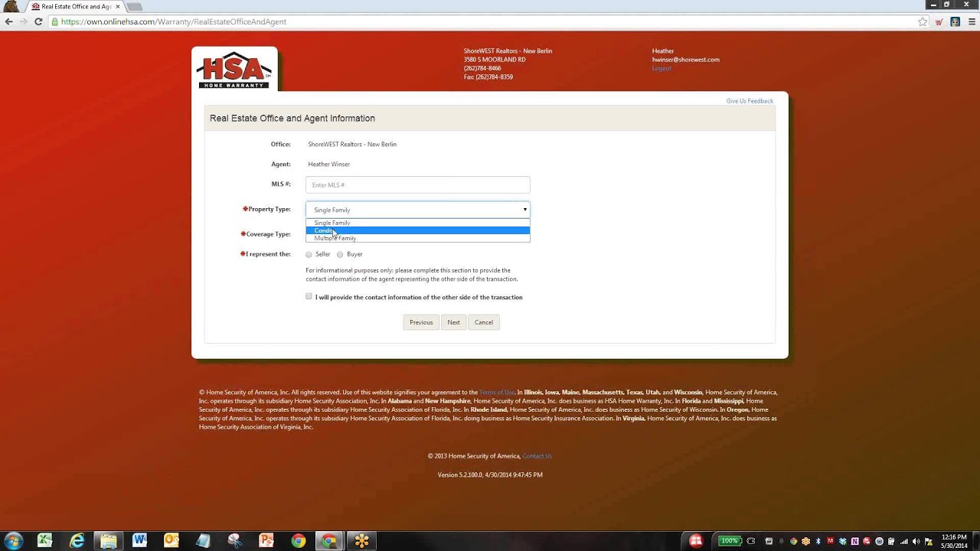Click the OneNote tray icon
The width and height of the screenshot is (980, 551).
pos(855,541)
